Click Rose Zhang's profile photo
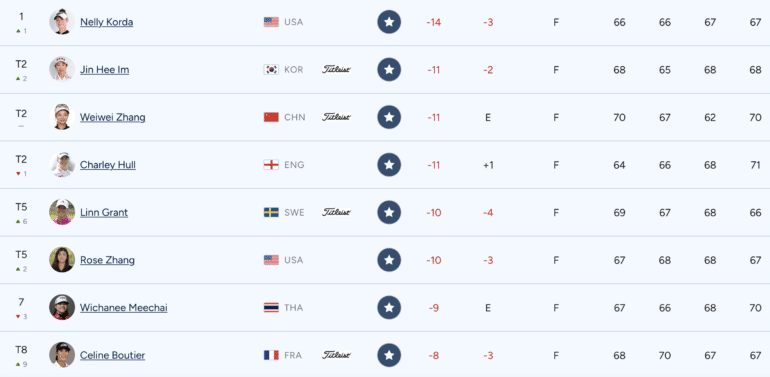 coord(62,260)
